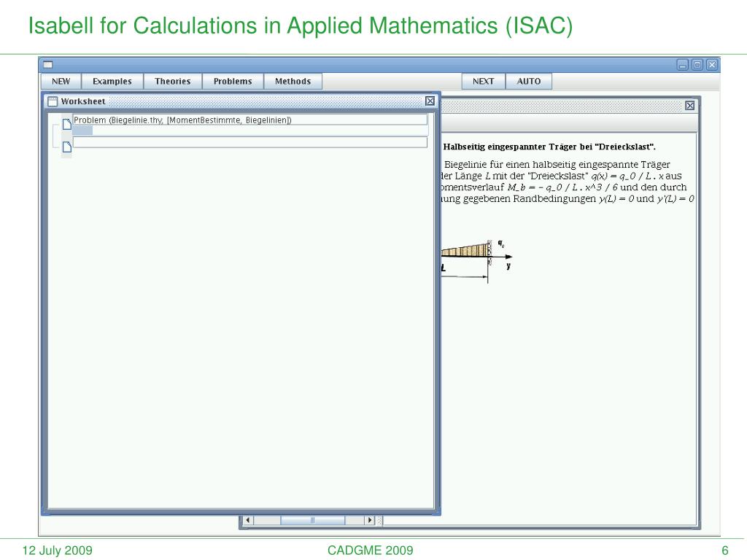
Task: Minimize the main ISAC window
Action: coord(683,65)
